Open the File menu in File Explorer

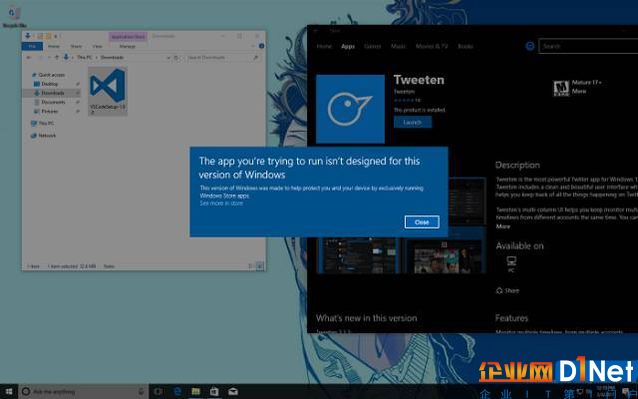(32, 46)
